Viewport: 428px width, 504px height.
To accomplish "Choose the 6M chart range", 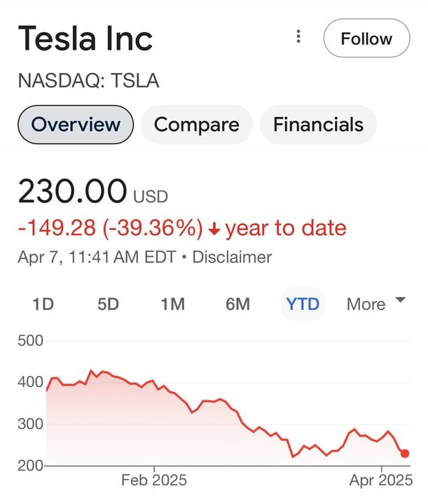I will pos(237,304).
